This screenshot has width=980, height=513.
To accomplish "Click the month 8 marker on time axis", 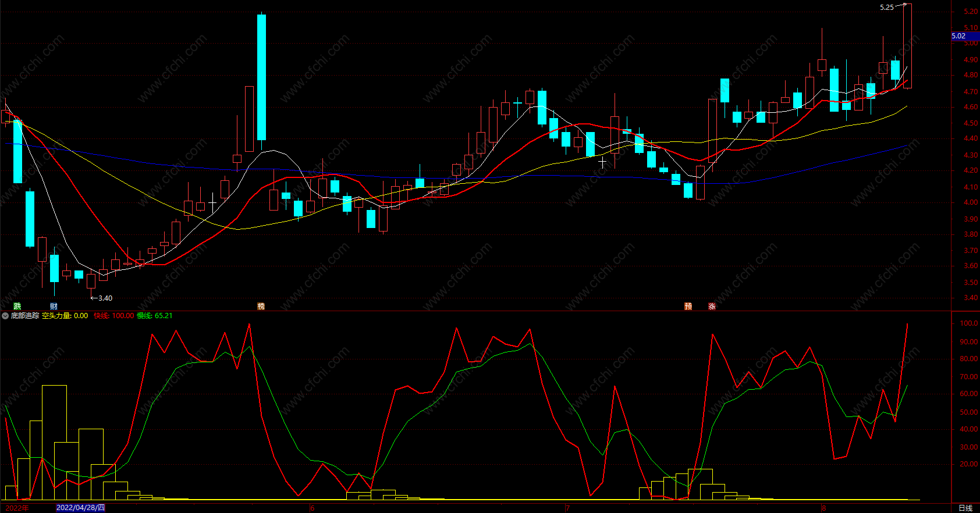I will pos(823,508).
